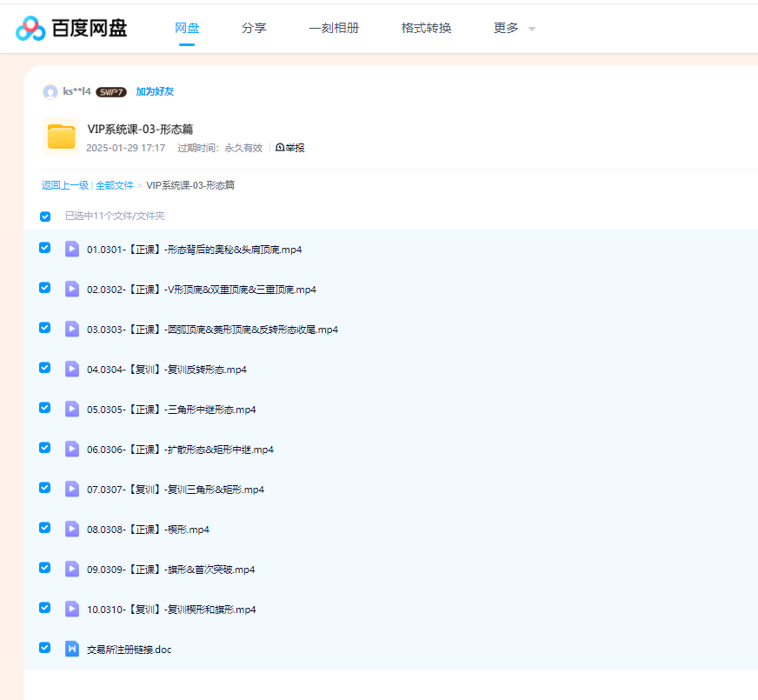Click the video icon for 06.0306 file
Viewport: 758px width, 700px height.
72,449
